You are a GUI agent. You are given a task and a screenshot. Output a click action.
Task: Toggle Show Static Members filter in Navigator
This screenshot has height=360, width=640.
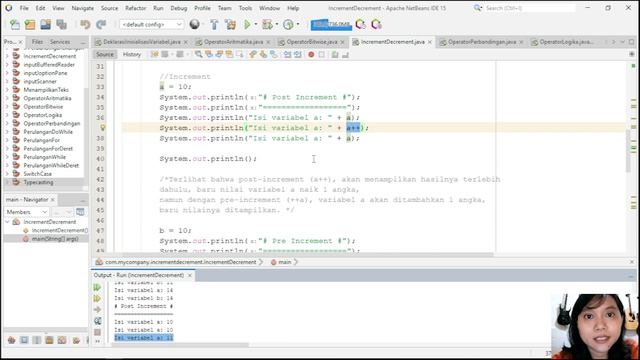(x=37, y=340)
